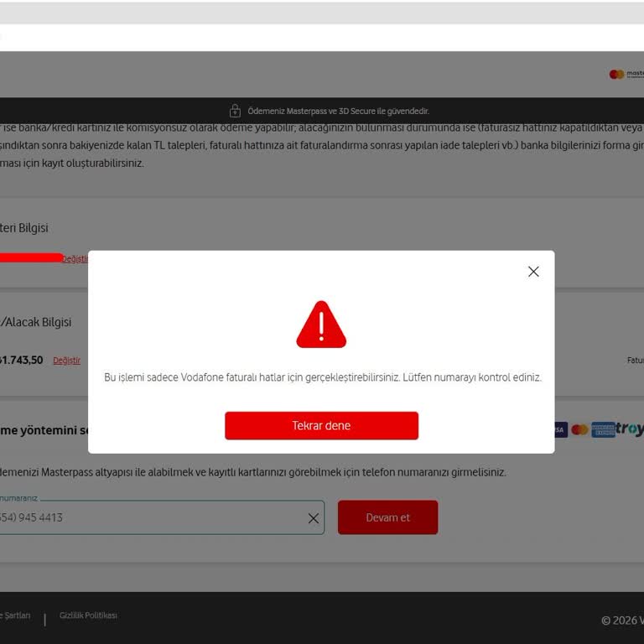
Task: Click the Mastercard logo near payment methods
Action: click(579, 429)
